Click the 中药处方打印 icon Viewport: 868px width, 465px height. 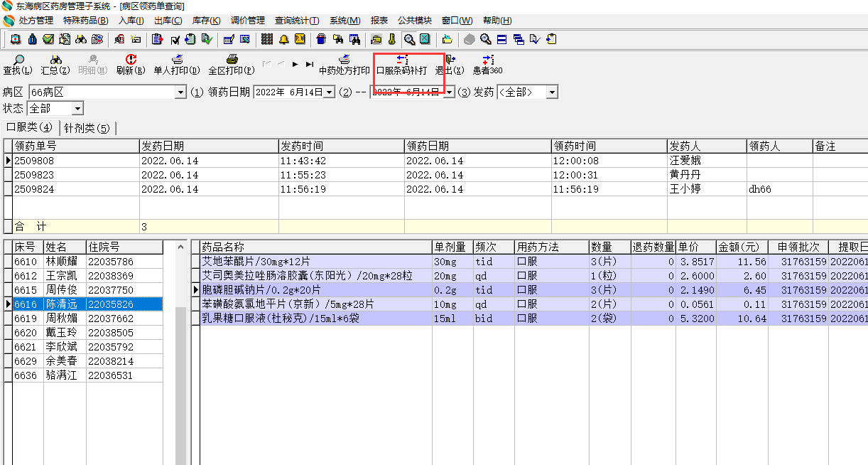pyautogui.click(x=345, y=60)
